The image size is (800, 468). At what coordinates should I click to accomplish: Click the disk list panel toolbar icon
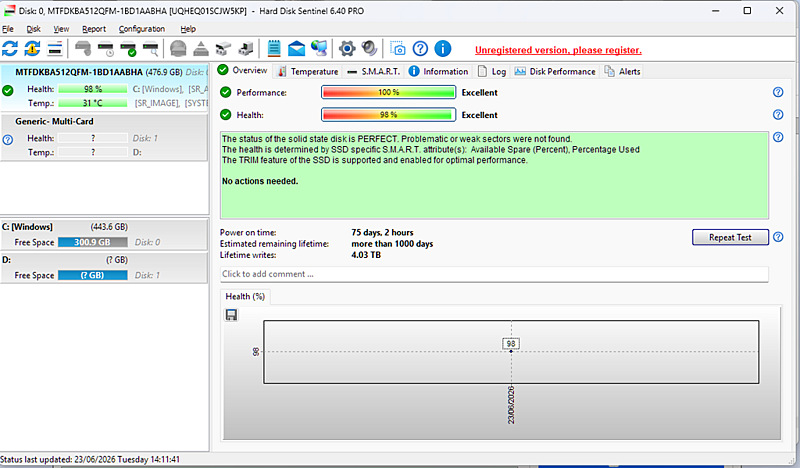pos(55,49)
